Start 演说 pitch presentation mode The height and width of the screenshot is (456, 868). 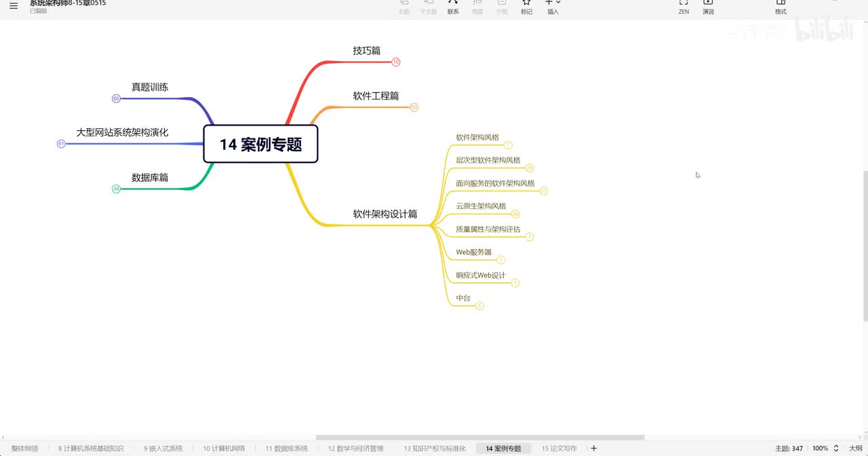(708, 7)
